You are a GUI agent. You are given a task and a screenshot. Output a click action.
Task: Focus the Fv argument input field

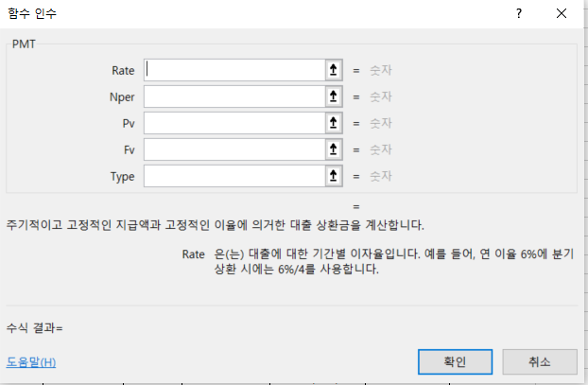click(234, 149)
